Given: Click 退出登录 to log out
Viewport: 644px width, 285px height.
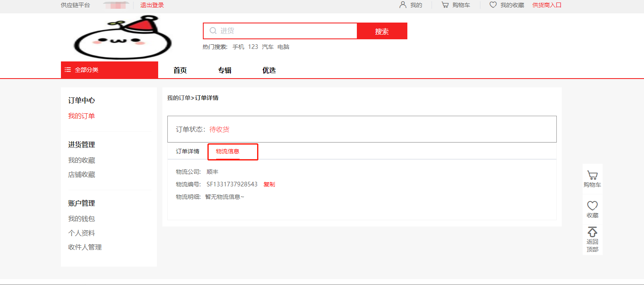Looking at the screenshot, I should [152, 5].
